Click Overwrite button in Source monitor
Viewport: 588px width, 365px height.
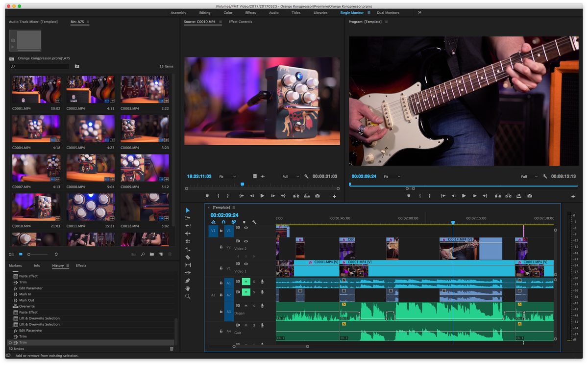click(307, 196)
